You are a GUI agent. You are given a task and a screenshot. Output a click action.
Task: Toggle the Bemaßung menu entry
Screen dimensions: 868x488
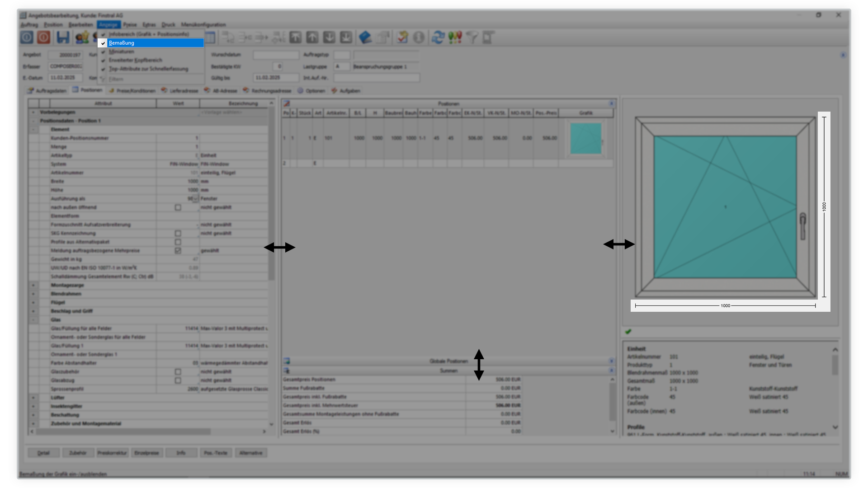click(122, 43)
